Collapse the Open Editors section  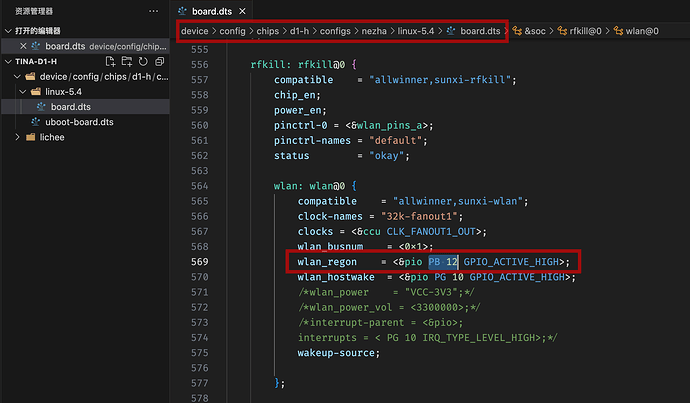coord(8,31)
